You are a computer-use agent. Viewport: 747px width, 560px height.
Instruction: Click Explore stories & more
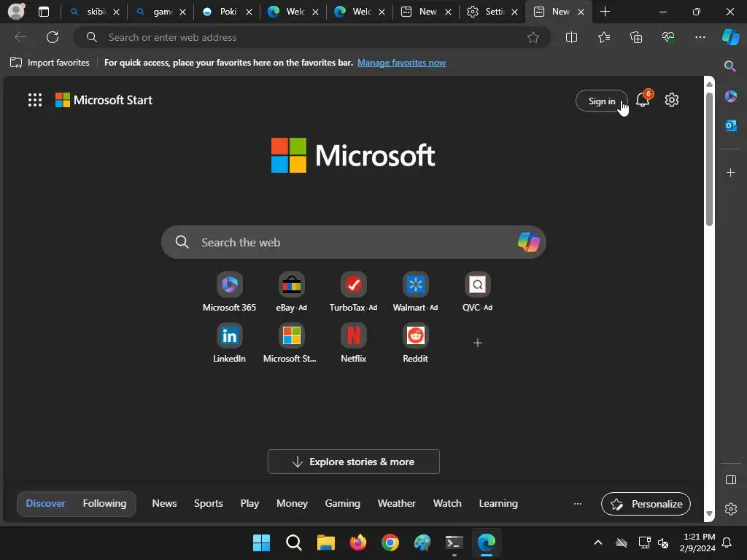pos(354,462)
